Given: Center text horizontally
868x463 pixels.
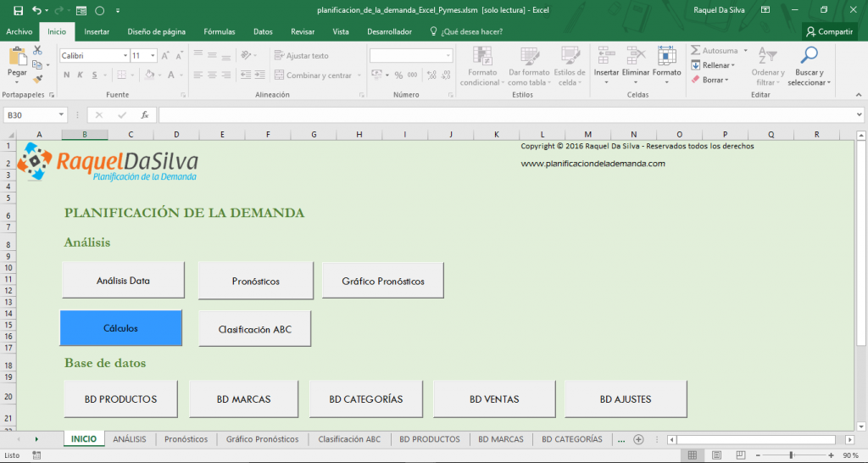Looking at the screenshot, I should [x=212, y=75].
